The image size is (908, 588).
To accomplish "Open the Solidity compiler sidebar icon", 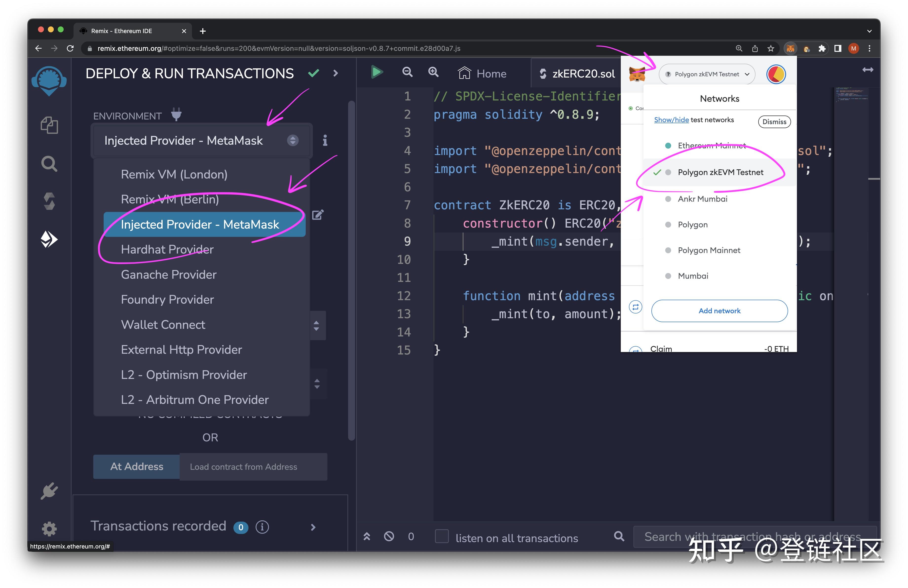I will coord(49,201).
